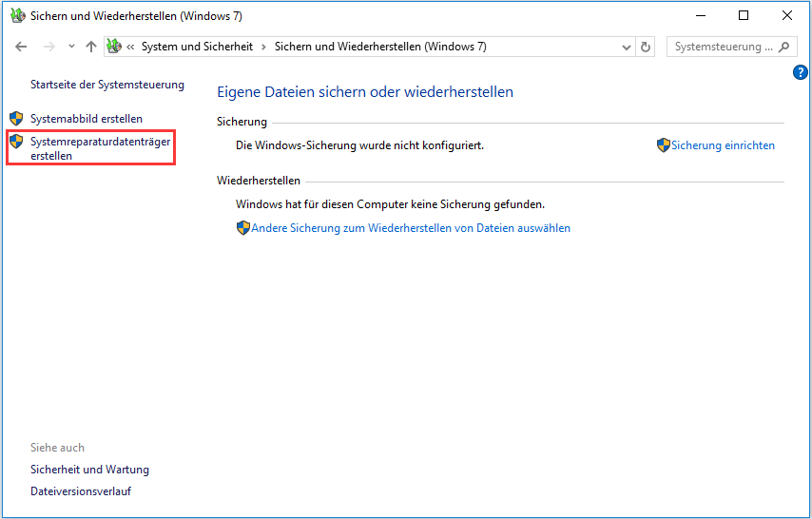The image size is (812, 519).
Task: Choose Andere Sicherung zum Wiederherstellen von Dateien auswählen
Action: 411,228
